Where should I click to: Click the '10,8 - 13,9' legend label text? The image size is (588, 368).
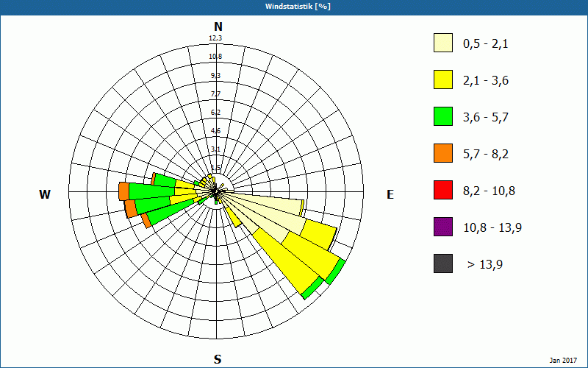pyautogui.click(x=492, y=228)
